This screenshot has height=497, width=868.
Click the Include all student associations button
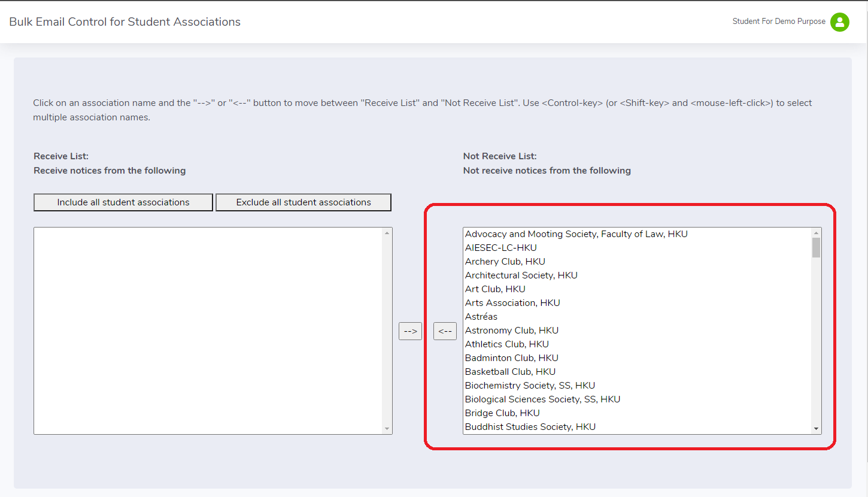(123, 202)
